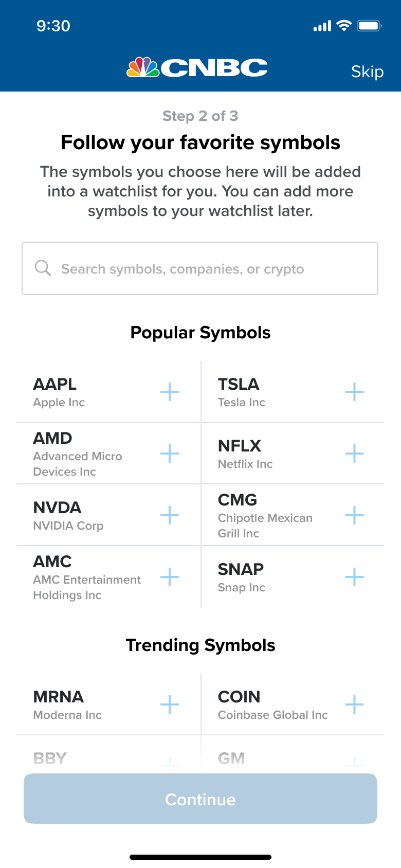401x868 pixels.
Task: Tap the partially visible GM symbol
Action: [x=231, y=758]
